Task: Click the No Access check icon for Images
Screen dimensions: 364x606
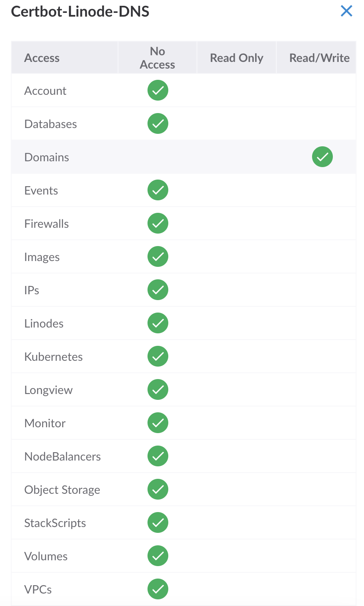Action: (158, 256)
